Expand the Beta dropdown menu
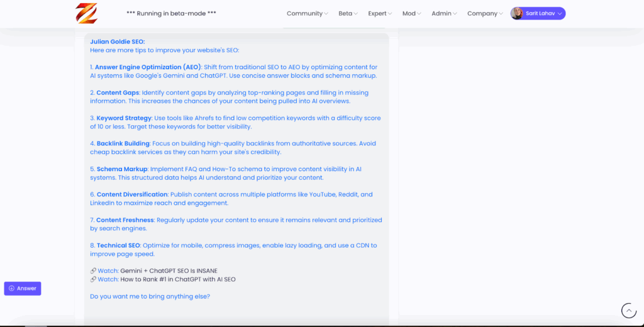The width and height of the screenshot is (644, 327). pyautogui.click(x=348, y=13)
